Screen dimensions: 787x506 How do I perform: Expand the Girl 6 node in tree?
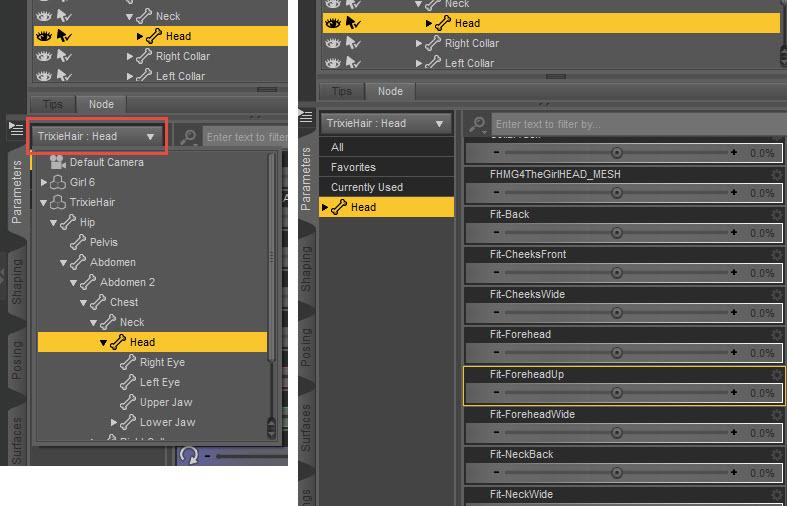44,182
